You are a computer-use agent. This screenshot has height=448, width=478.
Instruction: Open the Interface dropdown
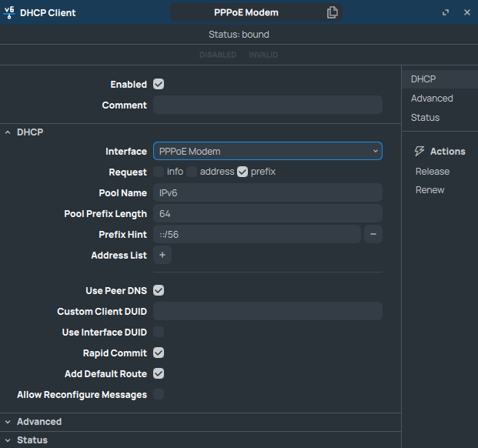click(268, 151)
